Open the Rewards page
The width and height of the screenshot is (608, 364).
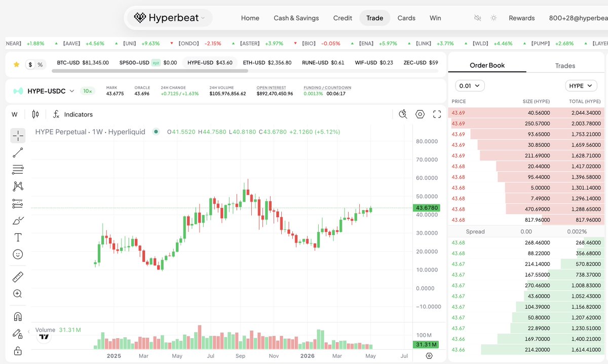522,18
